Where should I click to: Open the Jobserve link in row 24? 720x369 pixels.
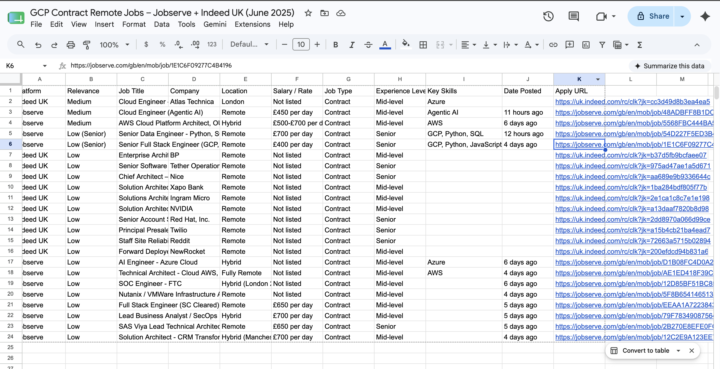[634, 337]
